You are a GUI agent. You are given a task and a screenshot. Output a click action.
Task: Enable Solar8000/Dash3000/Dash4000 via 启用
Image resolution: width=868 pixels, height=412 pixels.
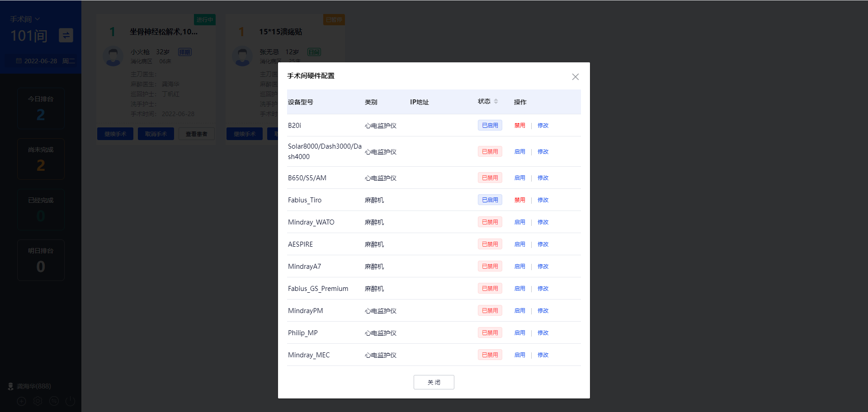519,152
